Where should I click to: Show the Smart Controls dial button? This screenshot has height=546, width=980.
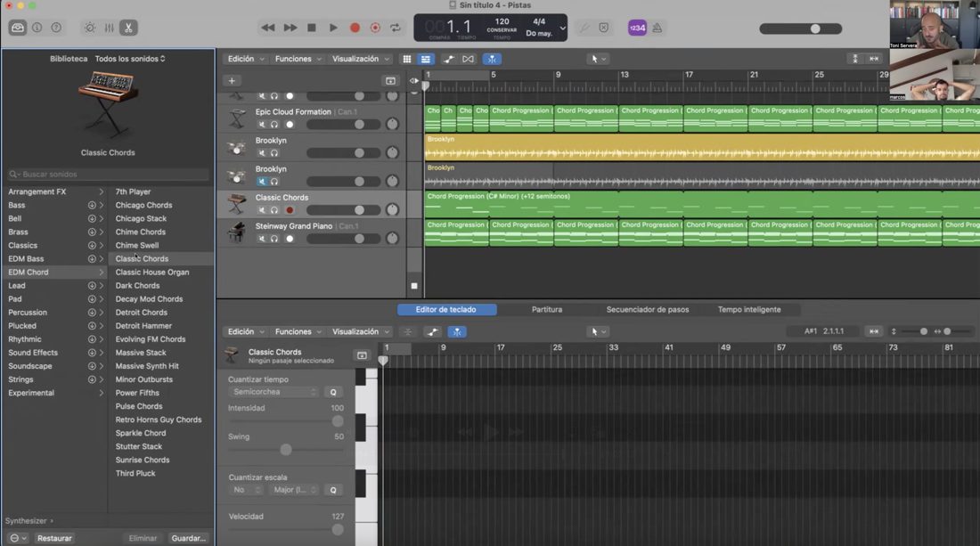[90, 28]
